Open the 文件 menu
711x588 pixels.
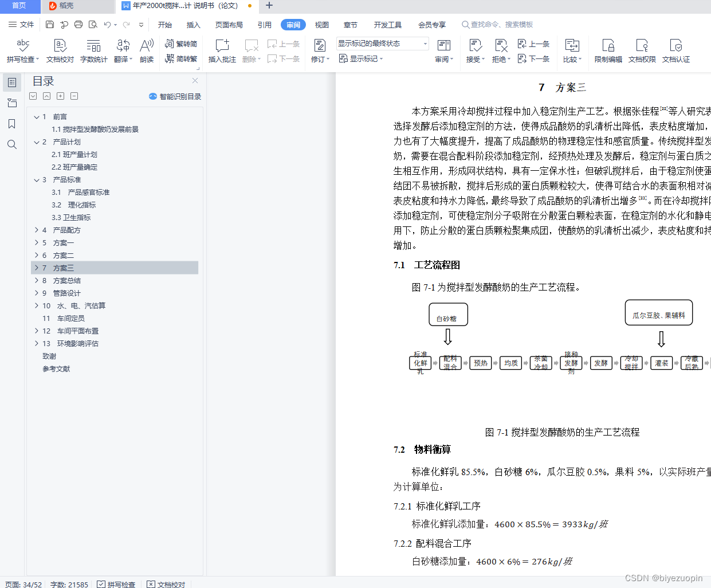(26, 25)
